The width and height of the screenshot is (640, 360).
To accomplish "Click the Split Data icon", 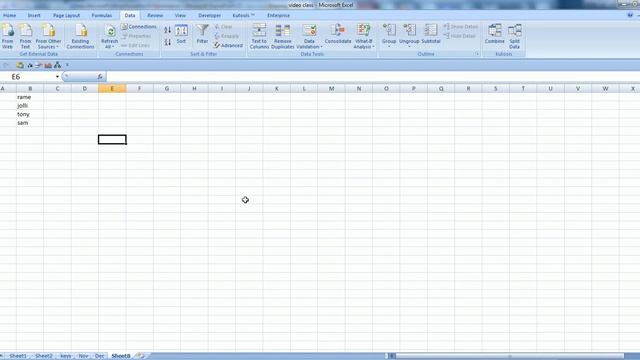I will pos(515,36).
